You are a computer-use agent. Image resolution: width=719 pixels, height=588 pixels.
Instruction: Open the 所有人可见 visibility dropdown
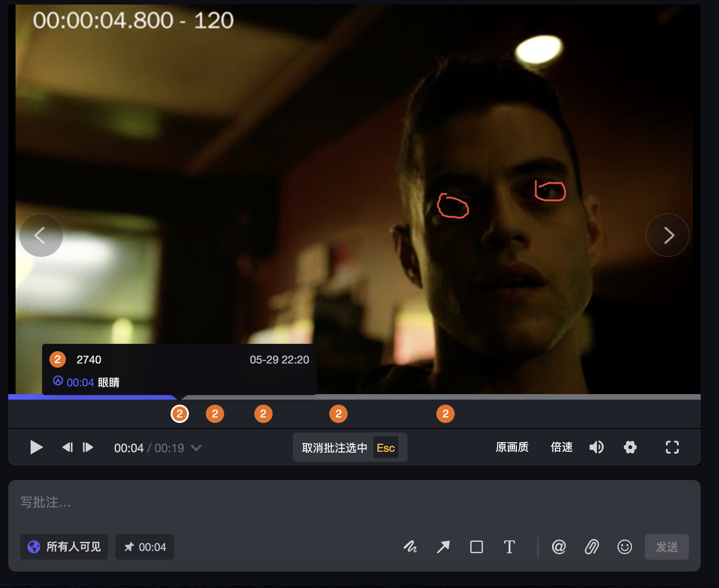tap(64, 547)
